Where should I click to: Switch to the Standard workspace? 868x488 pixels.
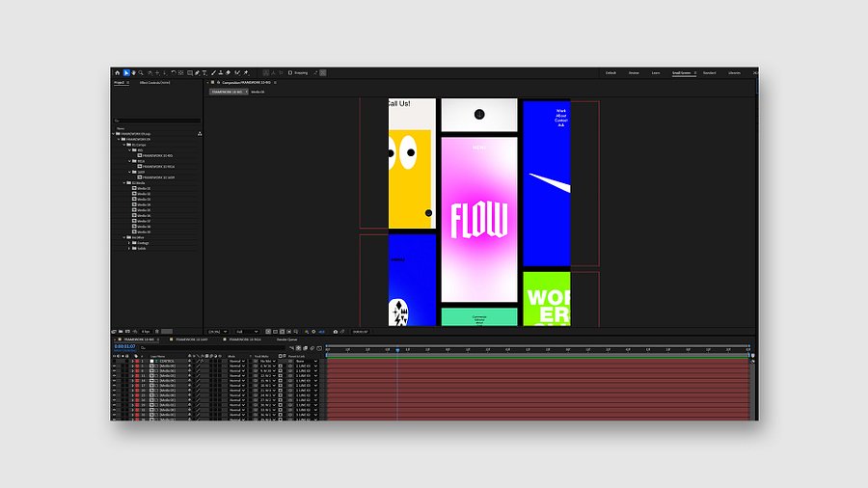[x=709, y=72]
